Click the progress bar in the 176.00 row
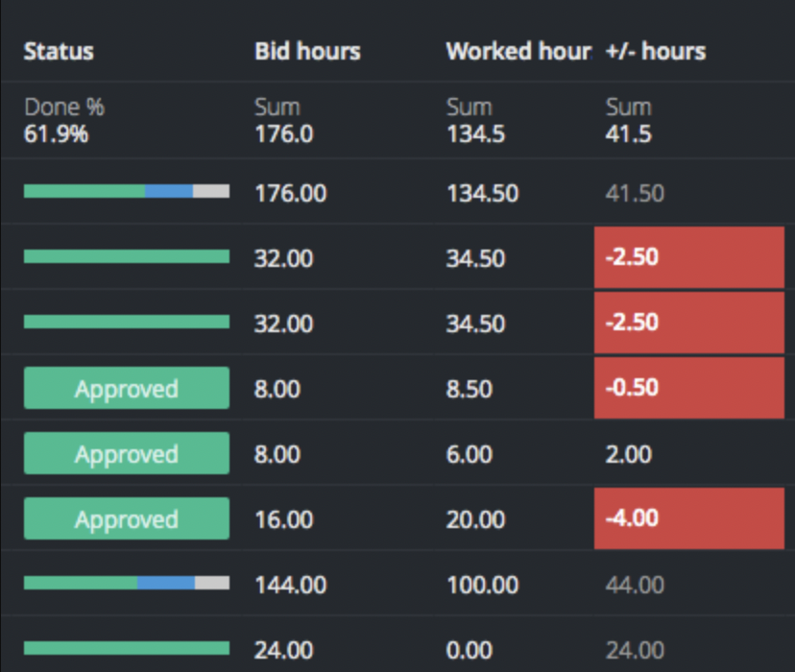795x672 pixels. coord(127,192)
